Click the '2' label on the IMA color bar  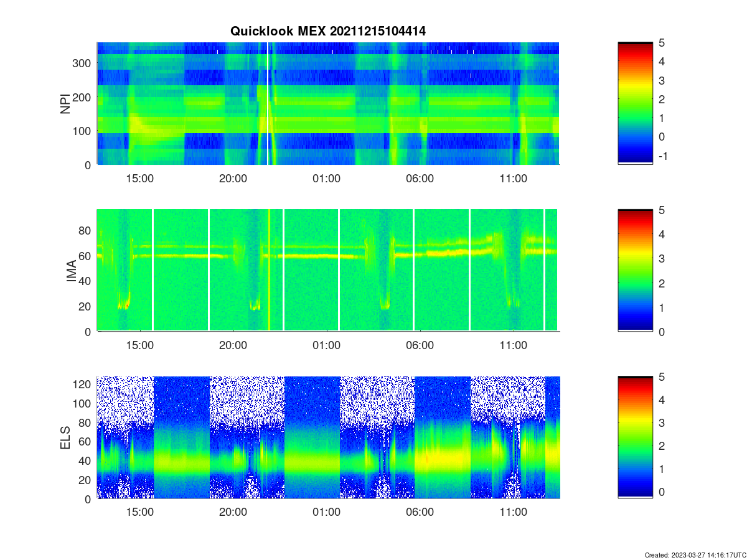(661, 283)
